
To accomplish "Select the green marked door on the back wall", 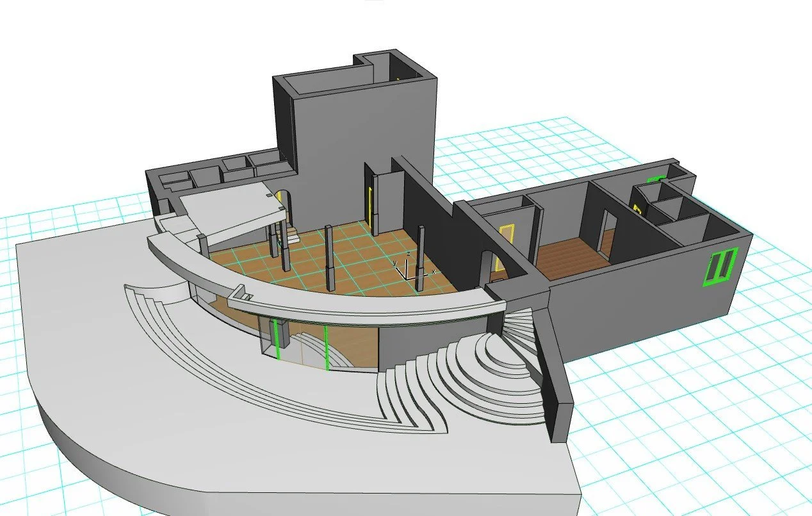I will tap(654, 179).
